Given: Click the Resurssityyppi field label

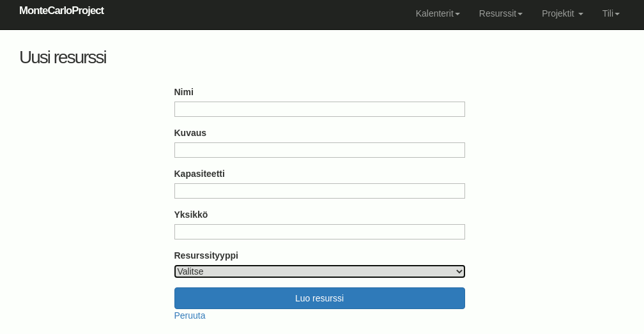Looking at the screenshot, I should (x=206, y=255).
